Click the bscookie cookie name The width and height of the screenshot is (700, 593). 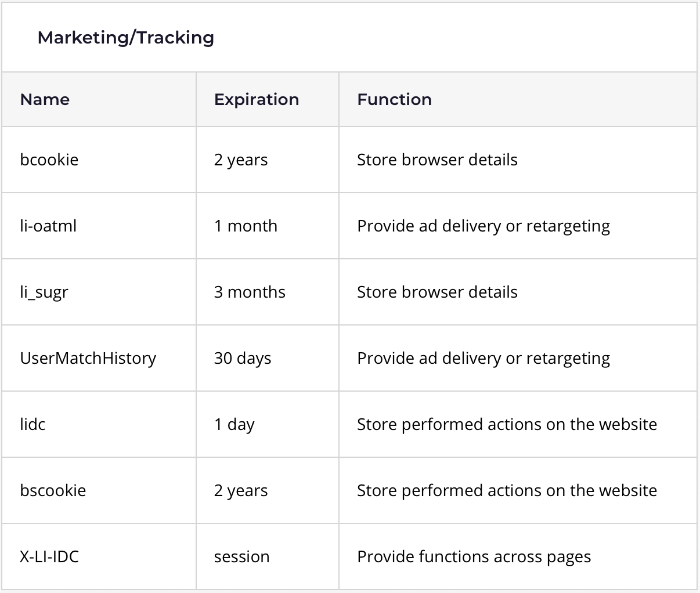pyautogui.click(x=53, y=490)
